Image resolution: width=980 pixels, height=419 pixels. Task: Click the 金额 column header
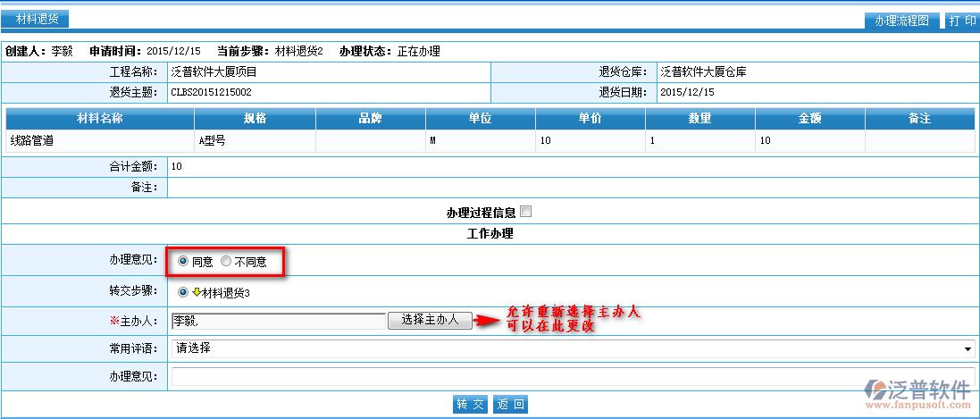click(809, 118)
